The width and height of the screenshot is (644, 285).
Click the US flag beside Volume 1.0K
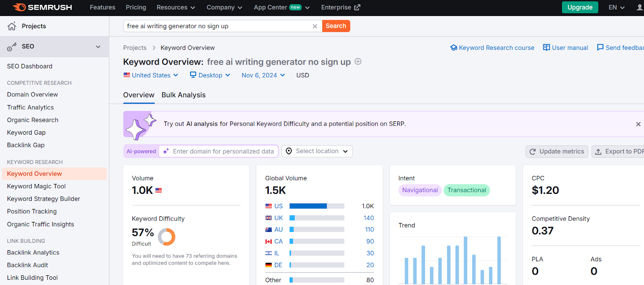(159, 190)
